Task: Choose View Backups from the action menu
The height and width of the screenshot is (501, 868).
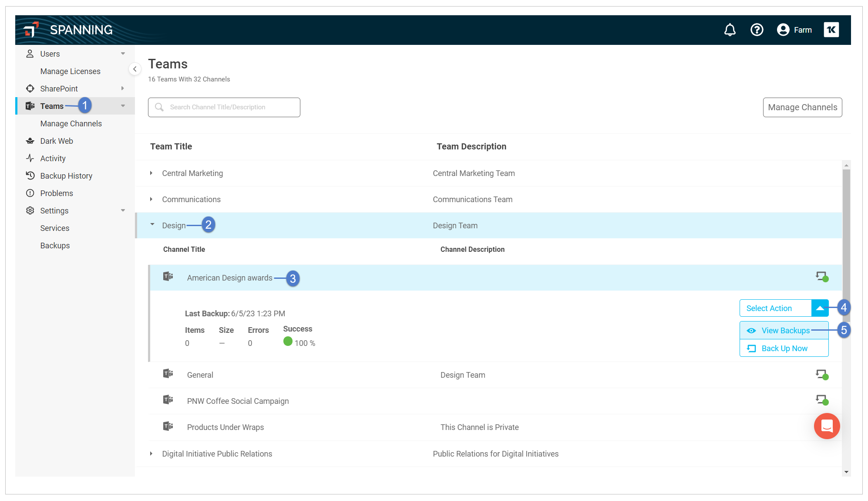Action: 784,331
